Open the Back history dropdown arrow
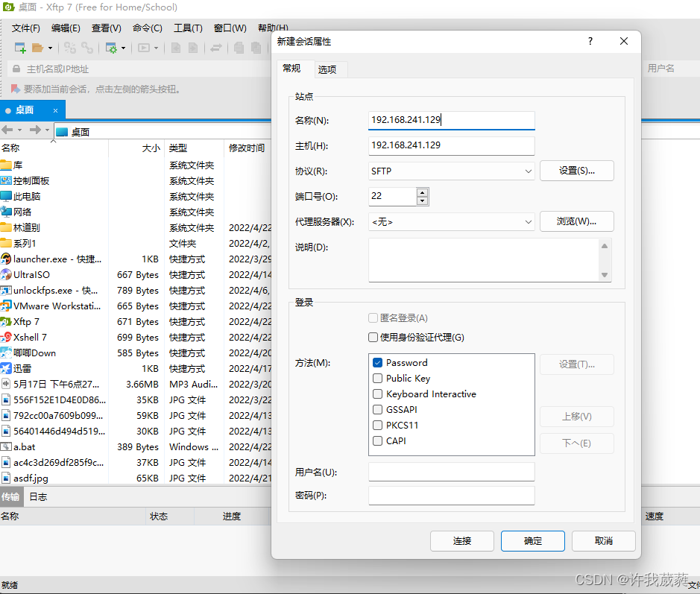Image resolution: width=700 pixels, height=594 pixels. (x=19, y=130)
